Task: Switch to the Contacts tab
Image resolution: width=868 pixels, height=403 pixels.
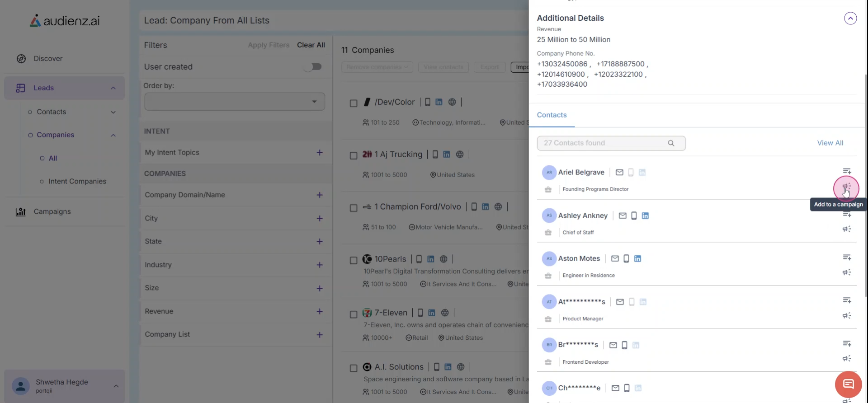Action: (552, 115)
